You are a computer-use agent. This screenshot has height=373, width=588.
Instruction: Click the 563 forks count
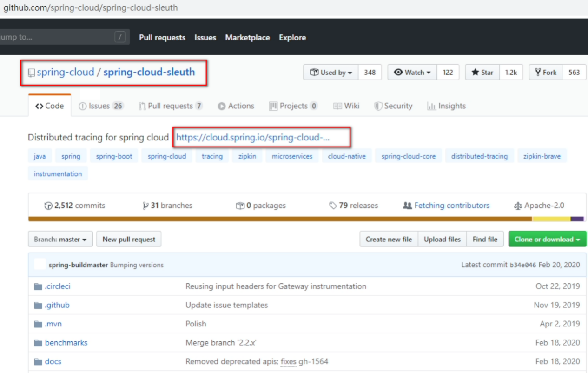click(x=575, y=73)
